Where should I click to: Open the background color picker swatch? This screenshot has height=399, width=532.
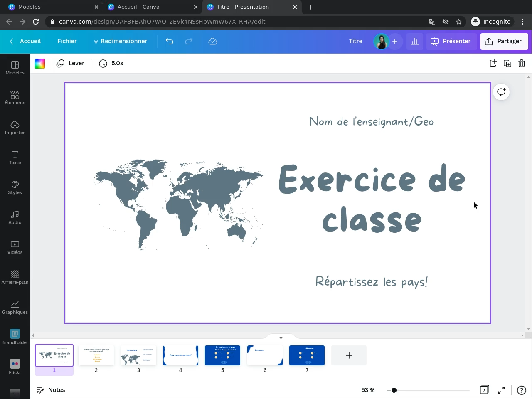[x=40, y=63]
